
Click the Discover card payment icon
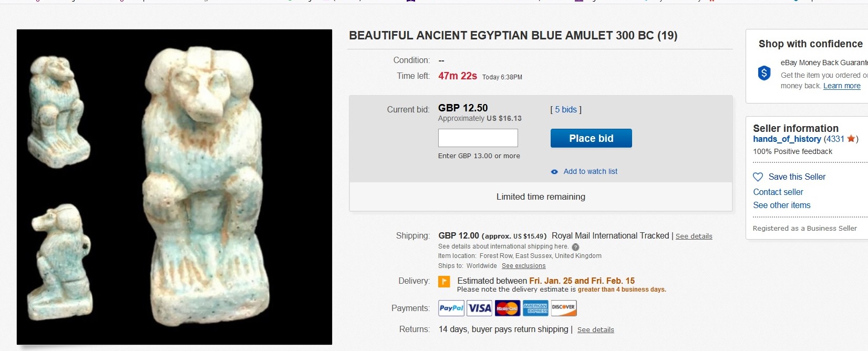click(x=563, y=308)
